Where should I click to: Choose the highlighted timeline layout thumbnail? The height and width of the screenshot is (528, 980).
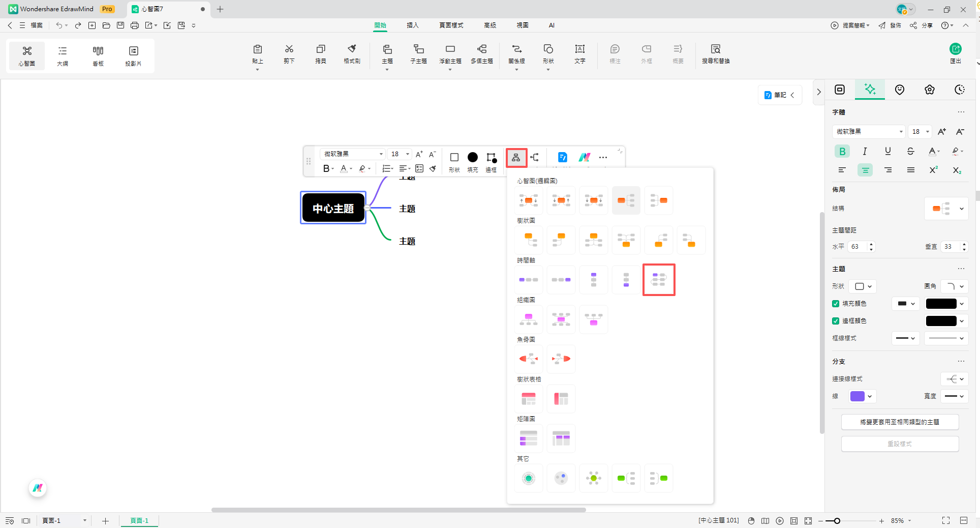659,279
